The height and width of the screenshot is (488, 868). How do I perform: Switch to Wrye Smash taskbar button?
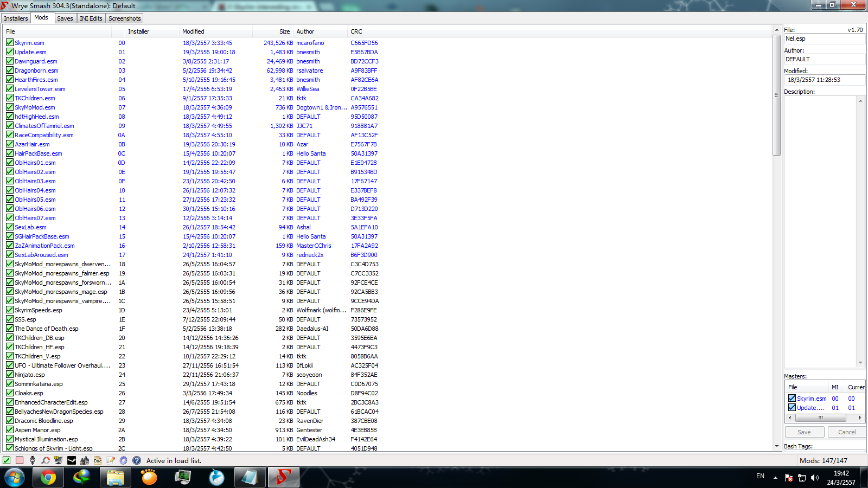[284, 478]
